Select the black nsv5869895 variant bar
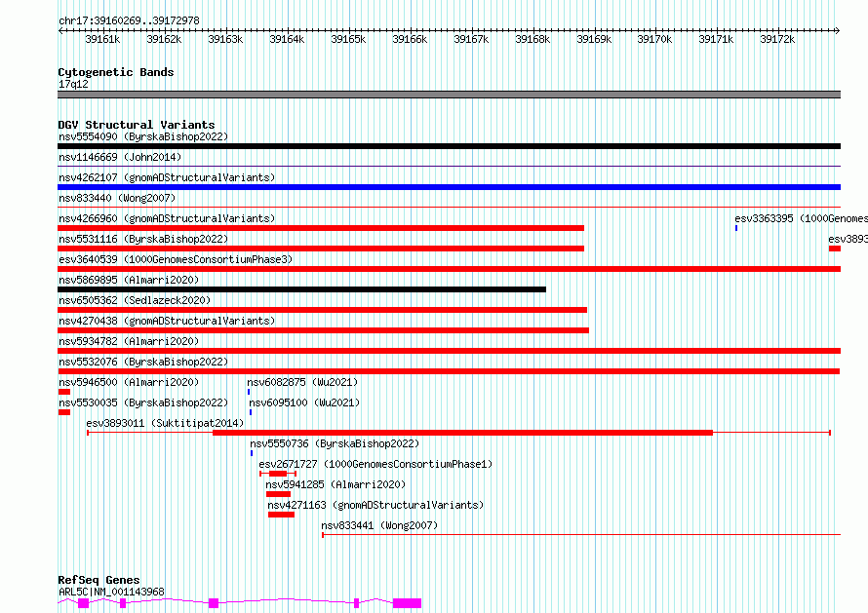The width and height of the screenshot is (868, 613). point(301,289)
